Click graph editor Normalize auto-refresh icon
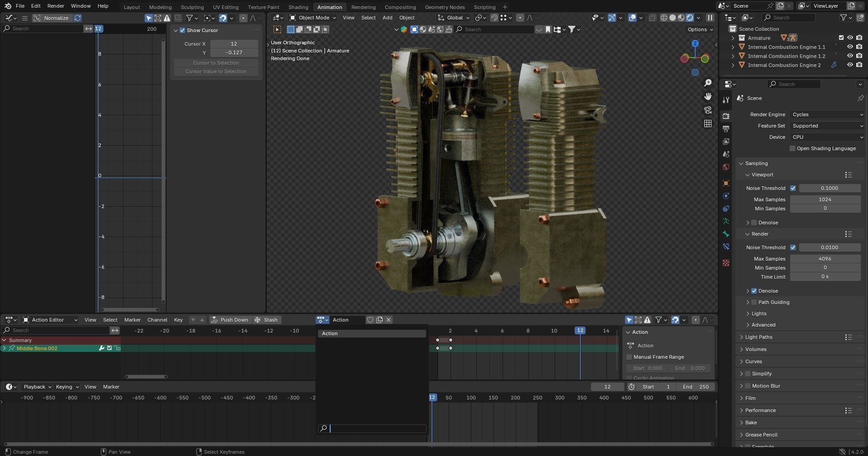Viewport: 868px width, 456px height. click(x=78, y=18)
